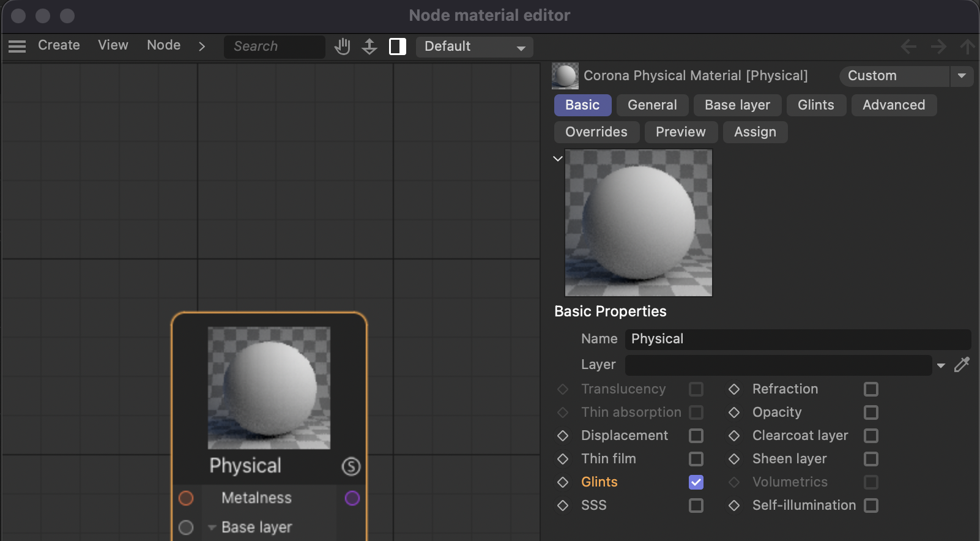Enable the Refraction checkbox
This screenshot has height=541, width=980.
click(871, 389)
